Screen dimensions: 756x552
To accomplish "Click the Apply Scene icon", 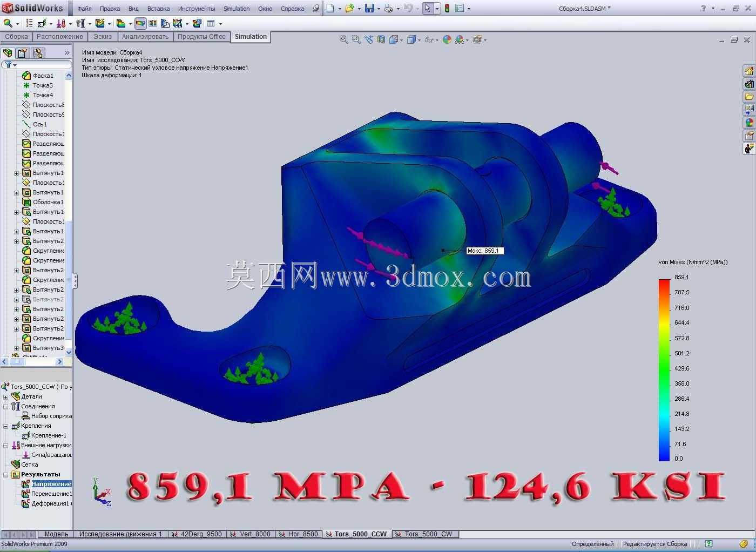I will point(460,39).
